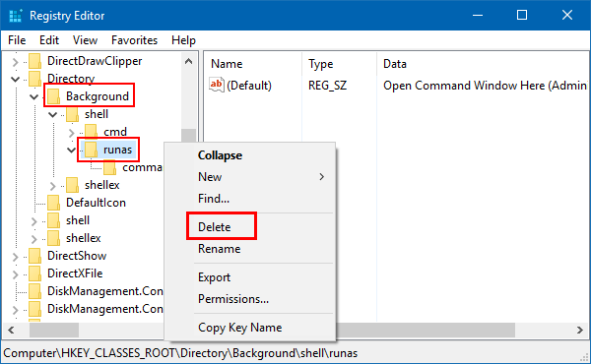
Task: Click the tree vertical scrollbar thumb
Action: point(188,136)
